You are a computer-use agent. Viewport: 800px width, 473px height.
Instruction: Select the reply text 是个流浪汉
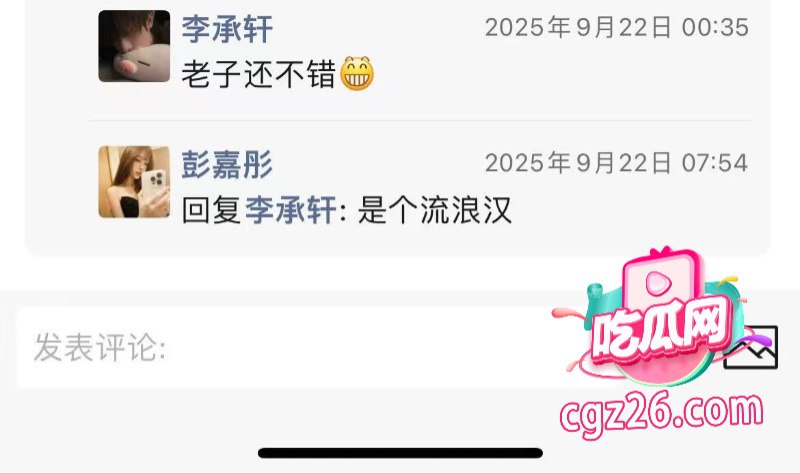tap(435, 210)
